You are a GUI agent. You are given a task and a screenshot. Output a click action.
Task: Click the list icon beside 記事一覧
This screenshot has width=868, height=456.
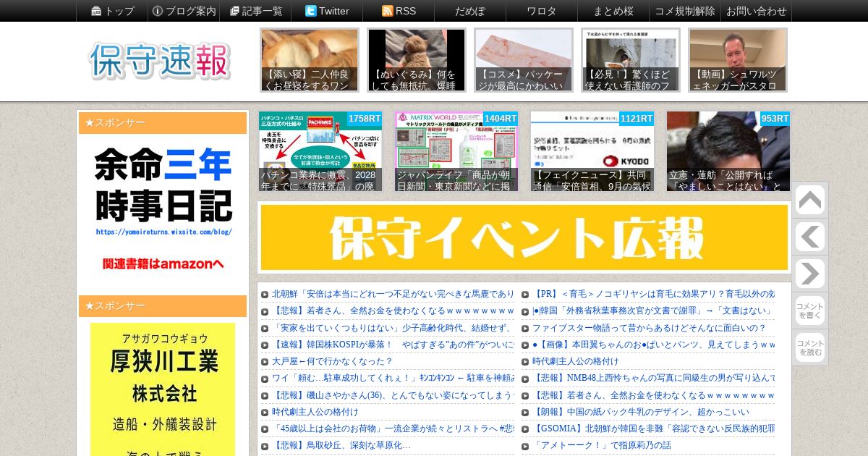[234, 11]
